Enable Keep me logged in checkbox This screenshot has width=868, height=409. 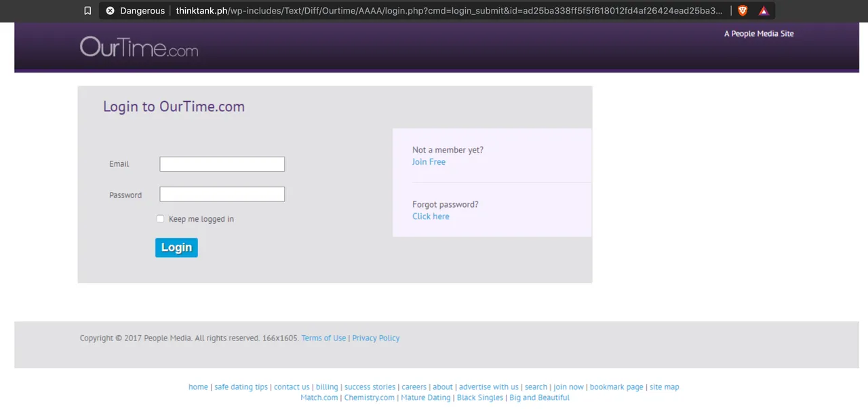(x=160, y=218)
